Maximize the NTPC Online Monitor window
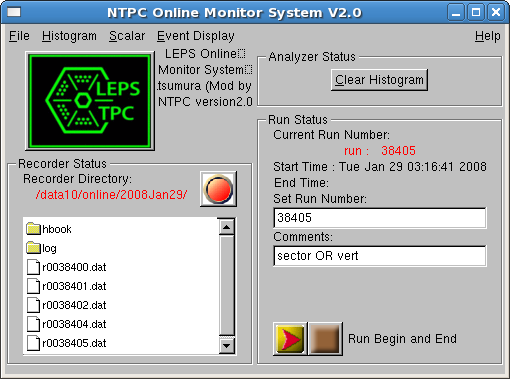 click(476, 13)
